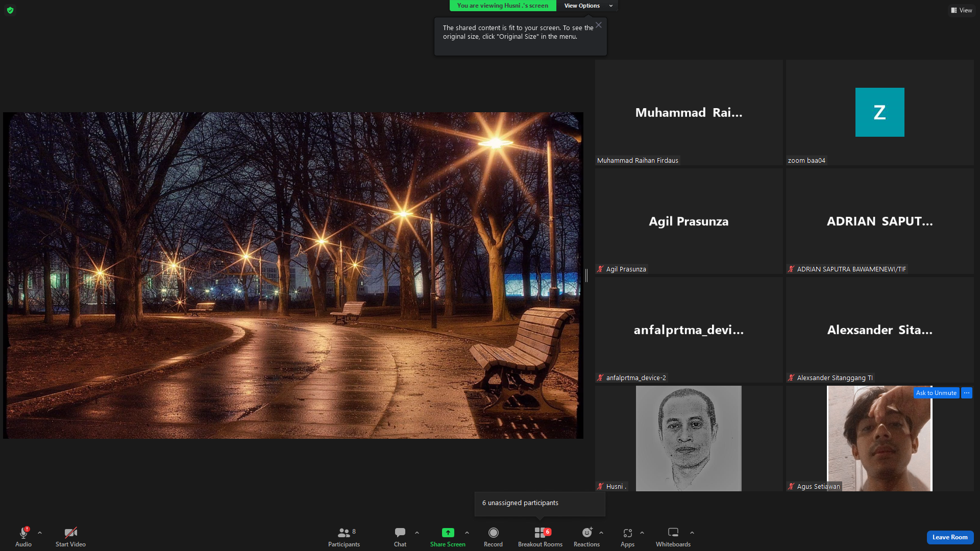Click muted mic icon beside Agil Prasunza
This screenshot has width=980, height=551.
600,269
